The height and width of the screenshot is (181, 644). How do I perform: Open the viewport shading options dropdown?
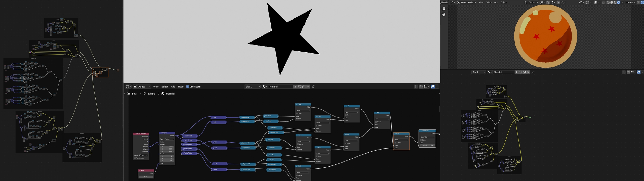[x=622, y=3]
